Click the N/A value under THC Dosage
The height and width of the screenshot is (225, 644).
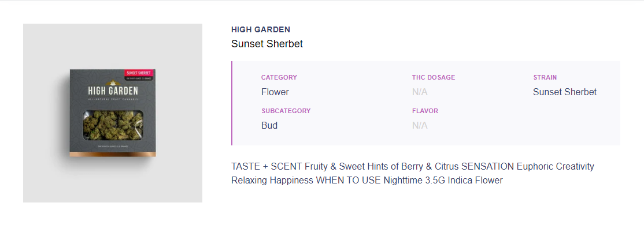[x=420, y=92]
